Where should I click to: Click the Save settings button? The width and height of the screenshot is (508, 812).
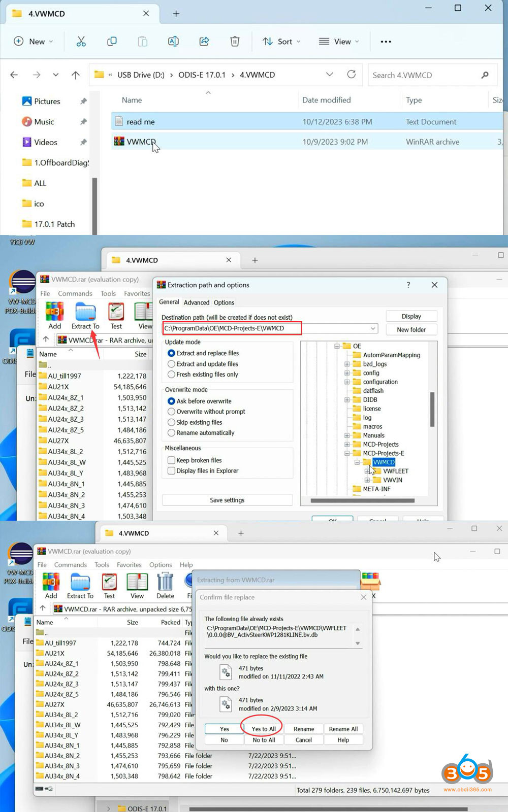coord(227,500)
